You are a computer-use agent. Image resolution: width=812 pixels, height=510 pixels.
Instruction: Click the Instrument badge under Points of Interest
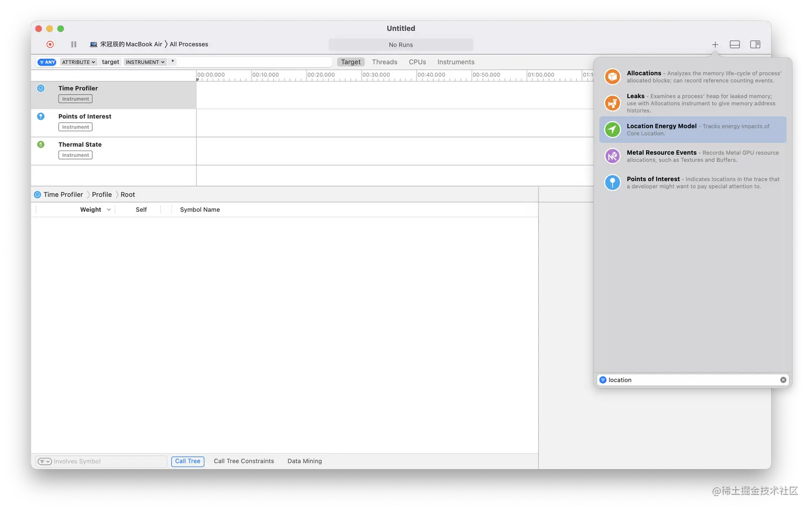[75, 127]
